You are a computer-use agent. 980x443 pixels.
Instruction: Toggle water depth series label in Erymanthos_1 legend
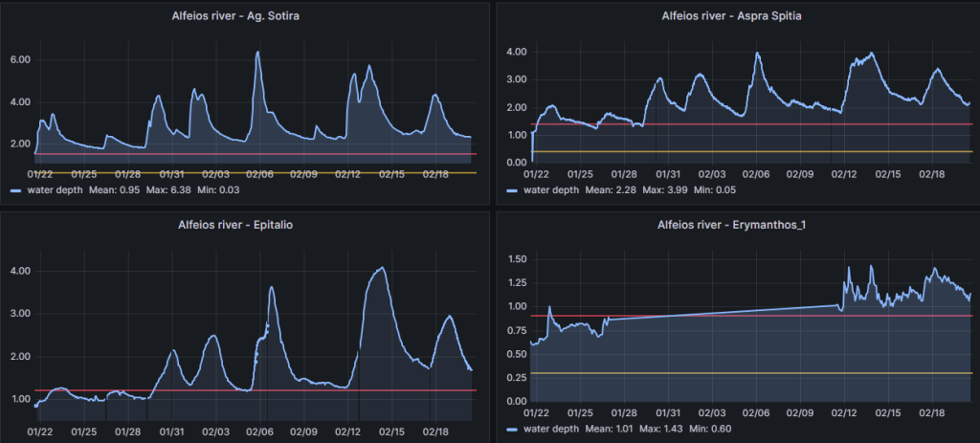tap(548, 430)
